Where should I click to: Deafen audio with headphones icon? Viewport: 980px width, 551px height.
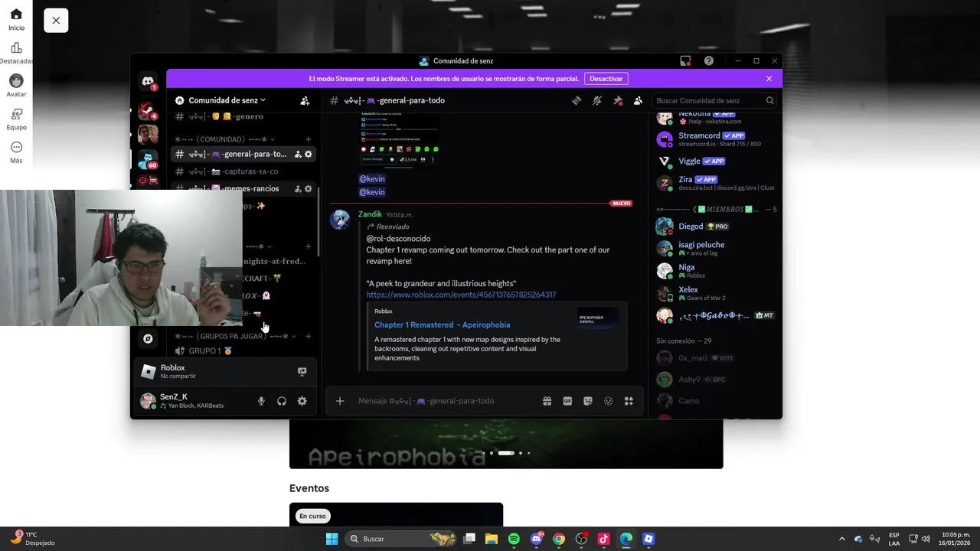tap(282, 401)
